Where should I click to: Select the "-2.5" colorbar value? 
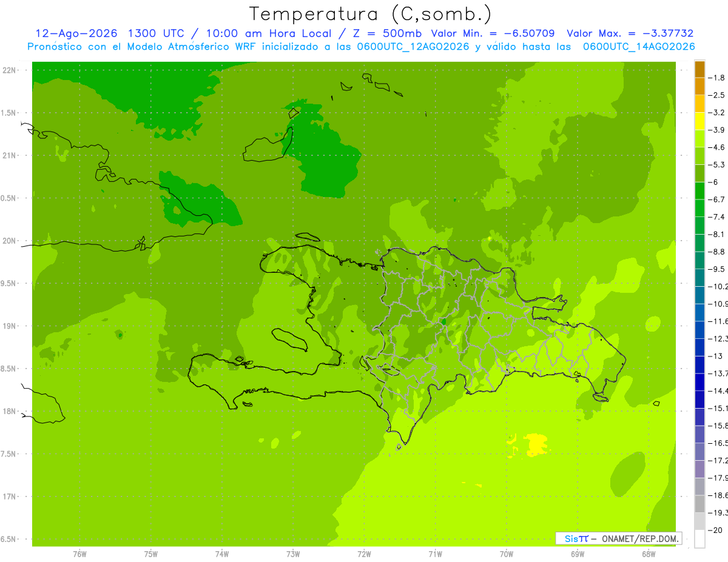click(717, 95)
